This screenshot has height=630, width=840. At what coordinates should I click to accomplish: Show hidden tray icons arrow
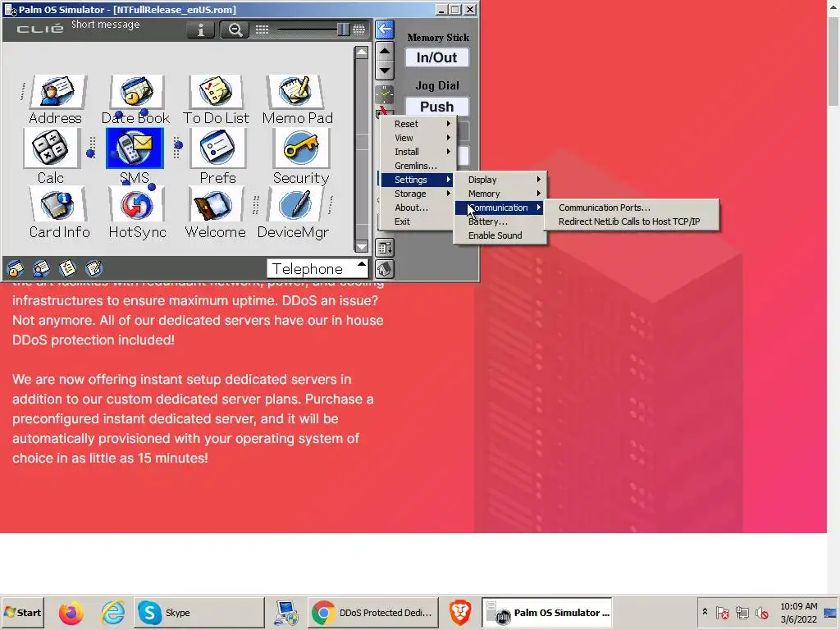click(705, 612)
